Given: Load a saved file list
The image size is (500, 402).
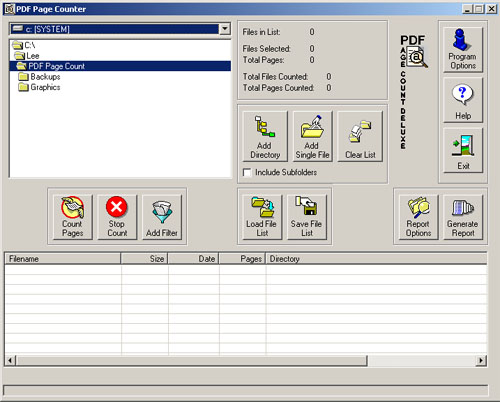Looking at the screenshot, I should pyautogui.click(x=262, y=217).
